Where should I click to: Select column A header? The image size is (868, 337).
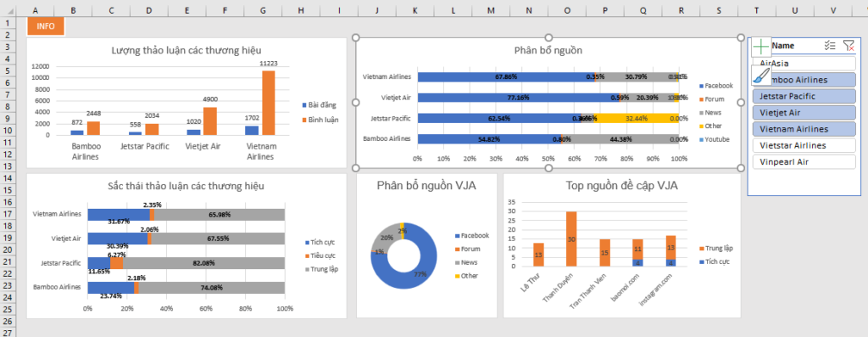click(x=36, y=10)
